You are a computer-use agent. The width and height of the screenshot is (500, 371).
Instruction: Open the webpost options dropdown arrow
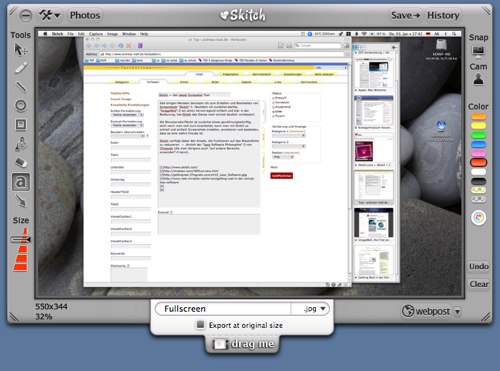(x=458, y=311)
